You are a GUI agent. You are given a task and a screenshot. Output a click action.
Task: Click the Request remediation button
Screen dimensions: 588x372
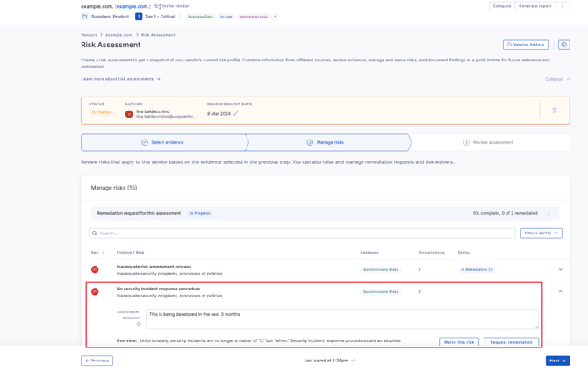pyautogui.click(x=511, y=342)
